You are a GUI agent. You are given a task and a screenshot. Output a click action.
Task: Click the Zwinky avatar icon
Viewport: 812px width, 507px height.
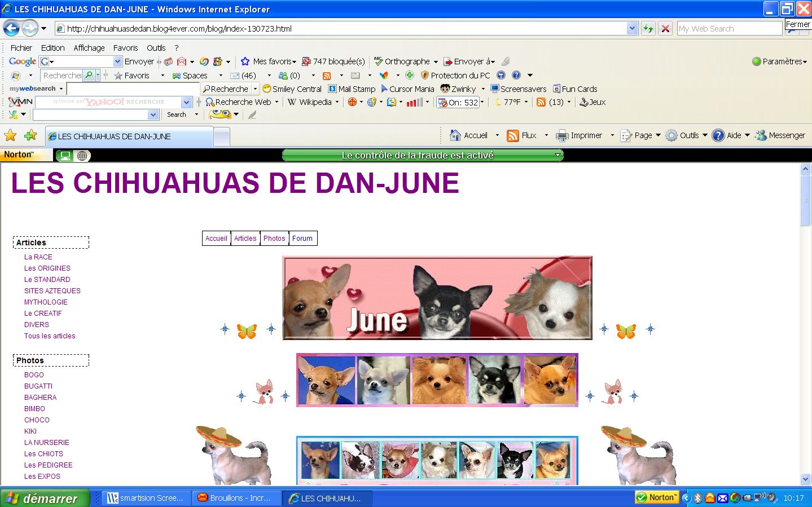[x=445, y=89]
